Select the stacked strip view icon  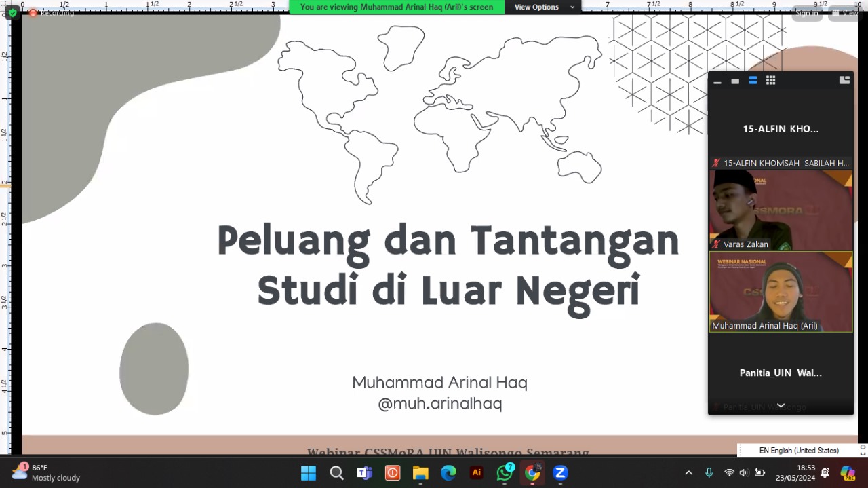pyautogui.click(x=753, y=81)
